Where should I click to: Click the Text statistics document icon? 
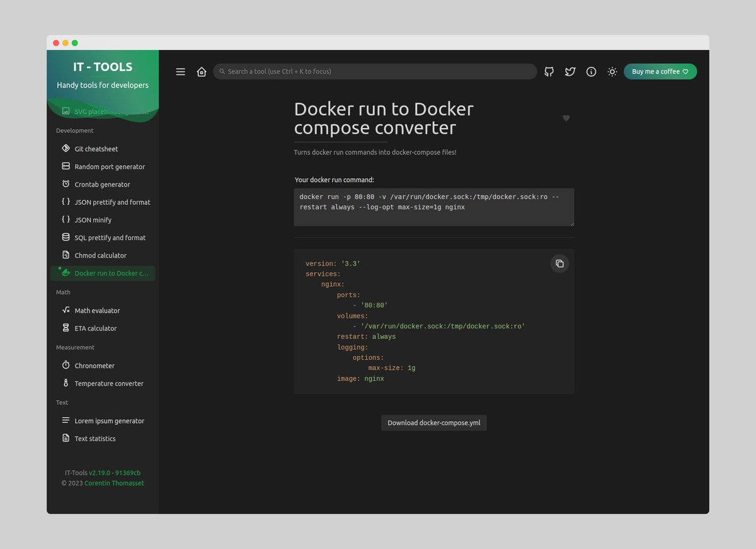coord(66,437)
